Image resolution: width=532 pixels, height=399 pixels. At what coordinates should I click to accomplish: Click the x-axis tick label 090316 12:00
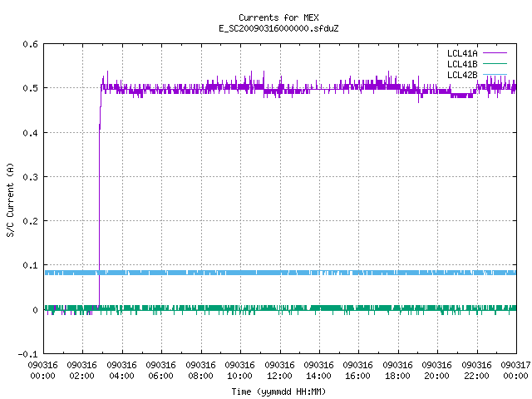tap(279, 371)
